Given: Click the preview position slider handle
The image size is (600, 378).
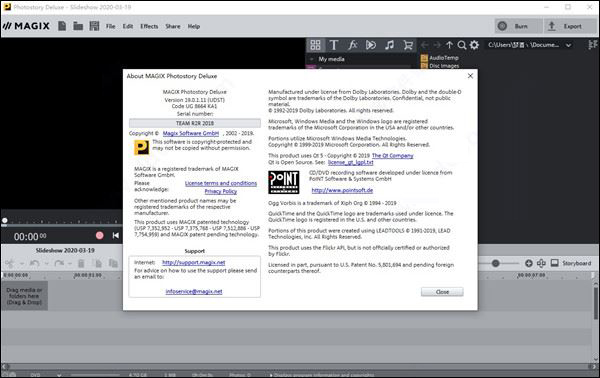Looking at the screenshot, I should point(5,220).
